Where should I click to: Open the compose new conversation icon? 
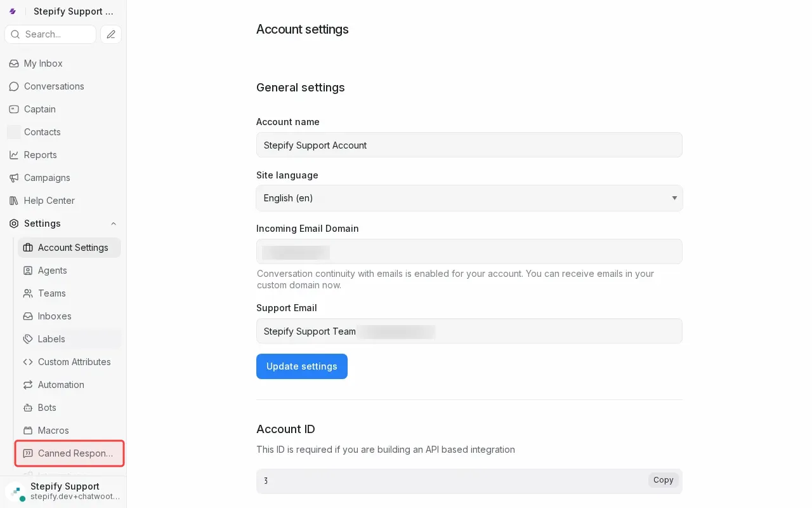click(x=110, y=34)
